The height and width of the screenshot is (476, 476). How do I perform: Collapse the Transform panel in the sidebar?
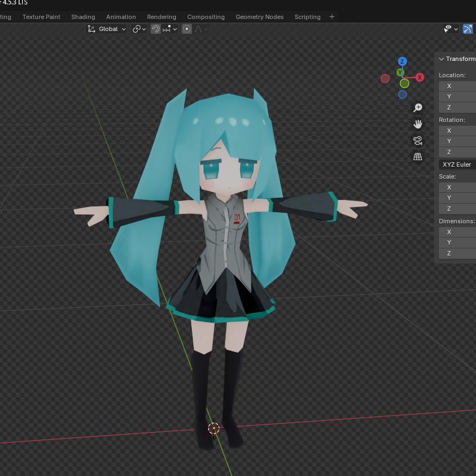pyautogui.click(x=441, y=58)
